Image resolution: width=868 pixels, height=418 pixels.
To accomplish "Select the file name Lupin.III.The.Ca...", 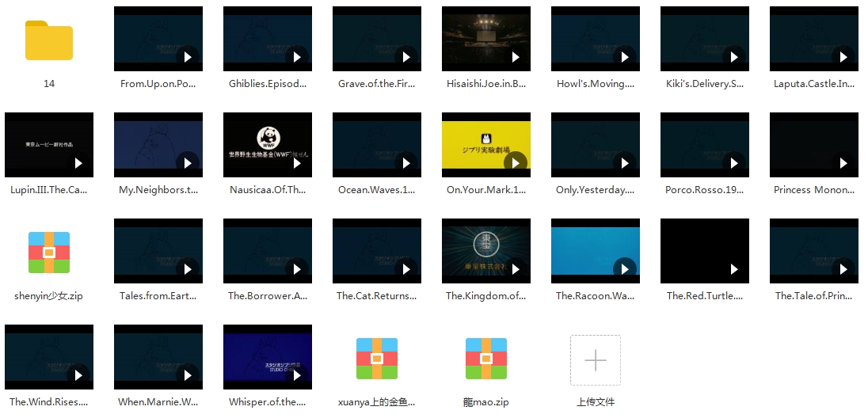I will (49, 190).
